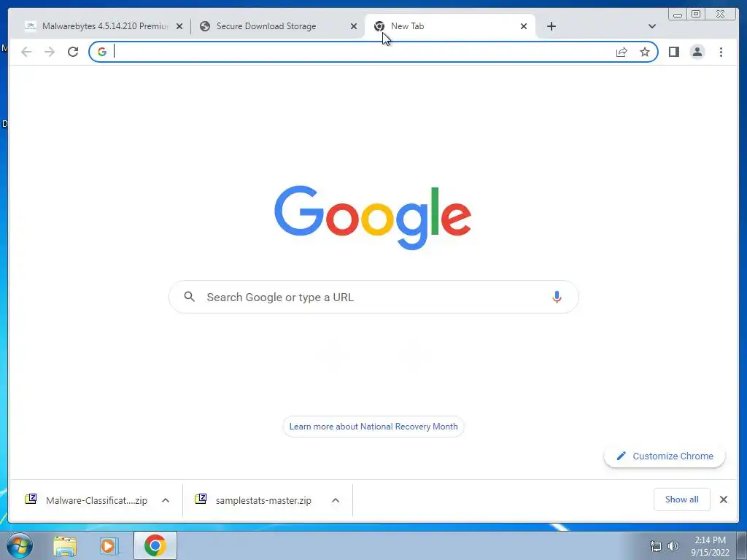Open network status tray icon
Screen dimensions: 747x560
656,546
